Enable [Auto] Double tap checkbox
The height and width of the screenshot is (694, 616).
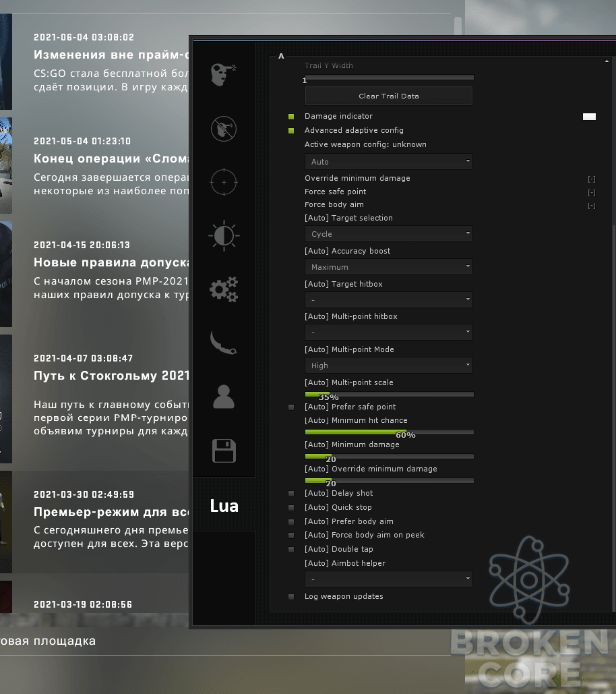click(291, 550)
